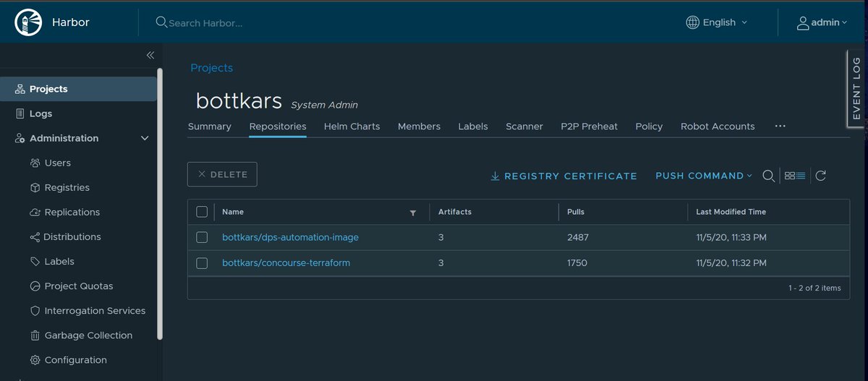Refresh the repositories list
The width and height of the screenshot is (868, 381).
tap(820, 176)
